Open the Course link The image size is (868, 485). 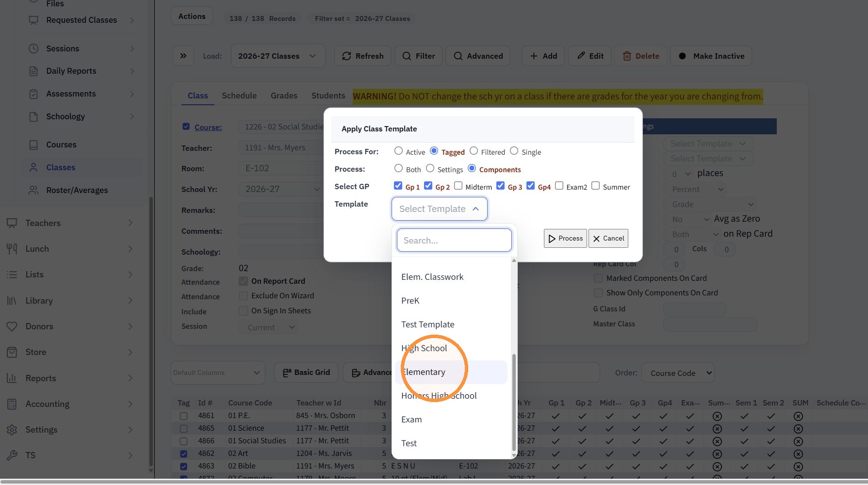click(208, 127)
